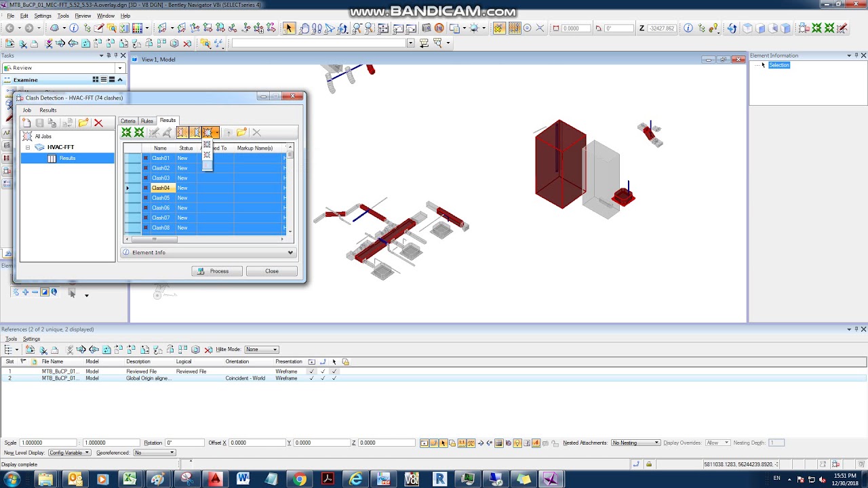
Task: Open the Word icon in taskbar
Action: tap(243, 479)
